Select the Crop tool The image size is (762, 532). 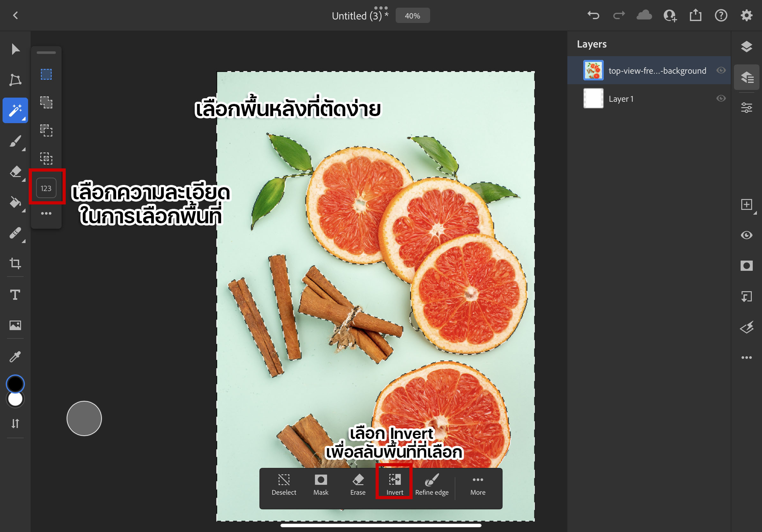click(x=15, y=263)
